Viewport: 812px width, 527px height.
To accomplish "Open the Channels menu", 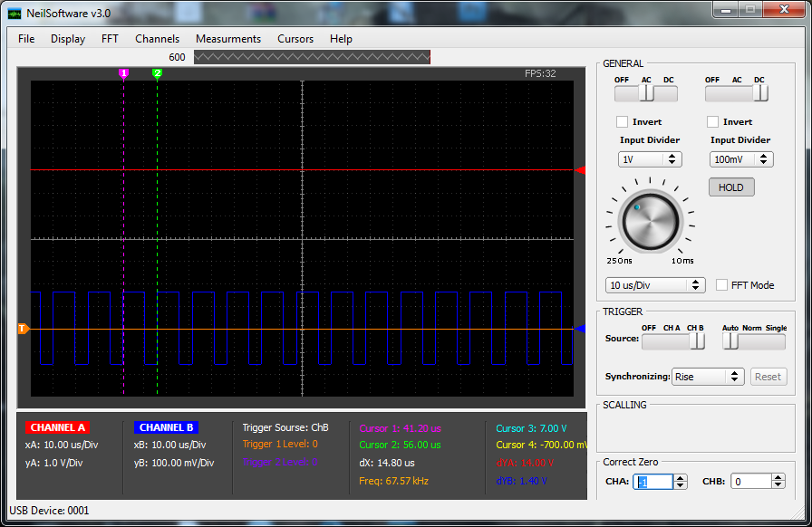I will pyautogui.click(x=157, y=39).
